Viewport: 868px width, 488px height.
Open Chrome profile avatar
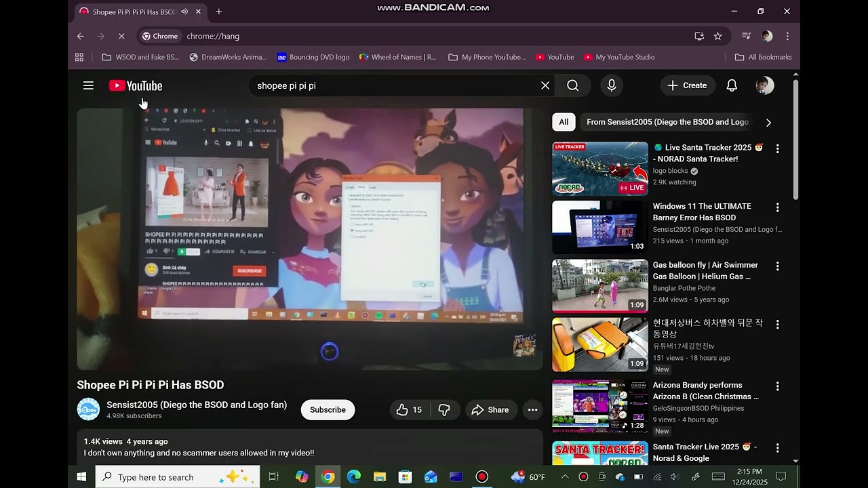point(767,36)
